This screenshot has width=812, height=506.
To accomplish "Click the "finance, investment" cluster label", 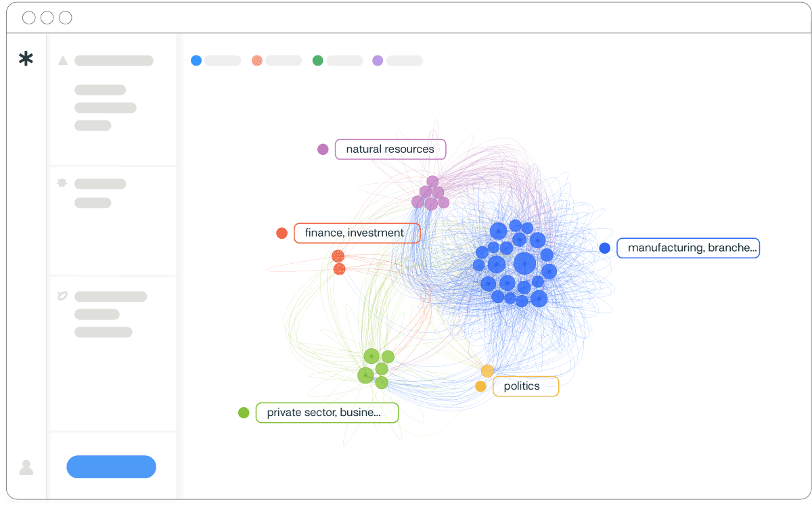I will coord(357,233).
